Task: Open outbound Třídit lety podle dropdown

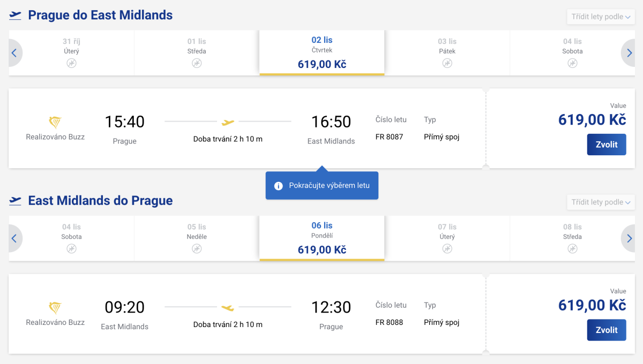Action: [600, 17]
